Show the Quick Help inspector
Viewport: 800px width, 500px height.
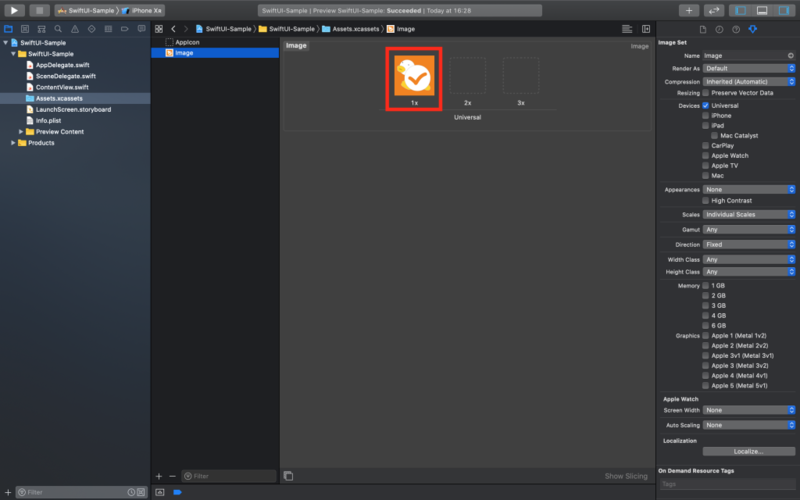coord(736,30)
